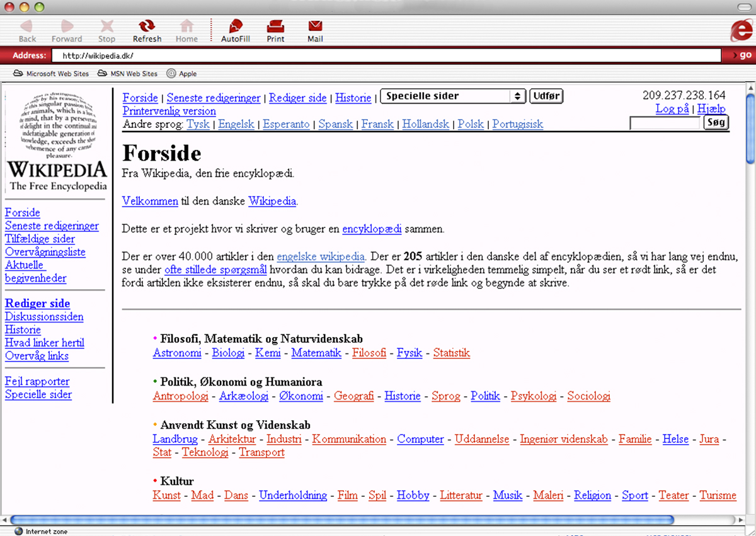Image resolution: width=756 pixels, height=536 pixels.
Task: Open the Computer topic link
Action: [420, 439]
